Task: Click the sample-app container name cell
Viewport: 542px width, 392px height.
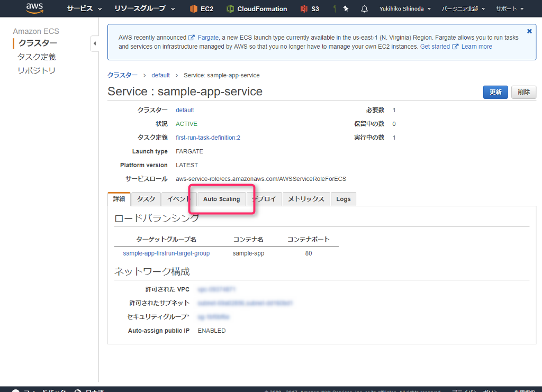Action: 249,253
